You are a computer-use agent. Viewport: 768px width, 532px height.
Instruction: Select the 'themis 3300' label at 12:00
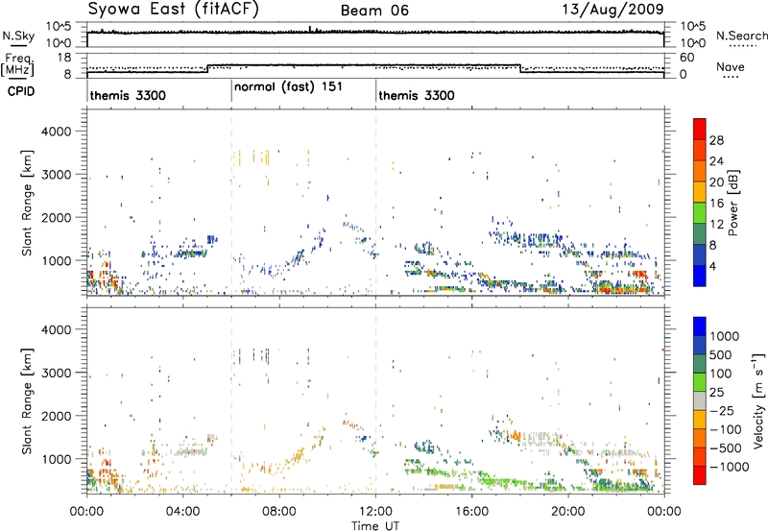(x=417, y=95)
